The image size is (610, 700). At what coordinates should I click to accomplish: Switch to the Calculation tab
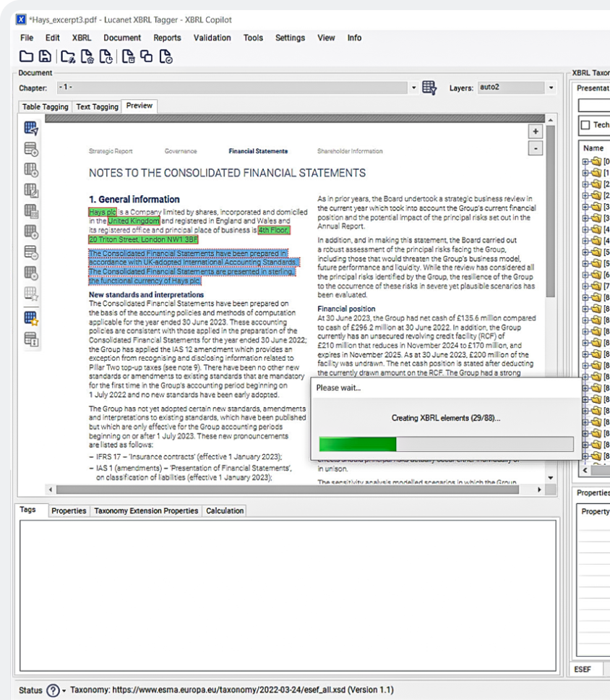coord(225,511)
